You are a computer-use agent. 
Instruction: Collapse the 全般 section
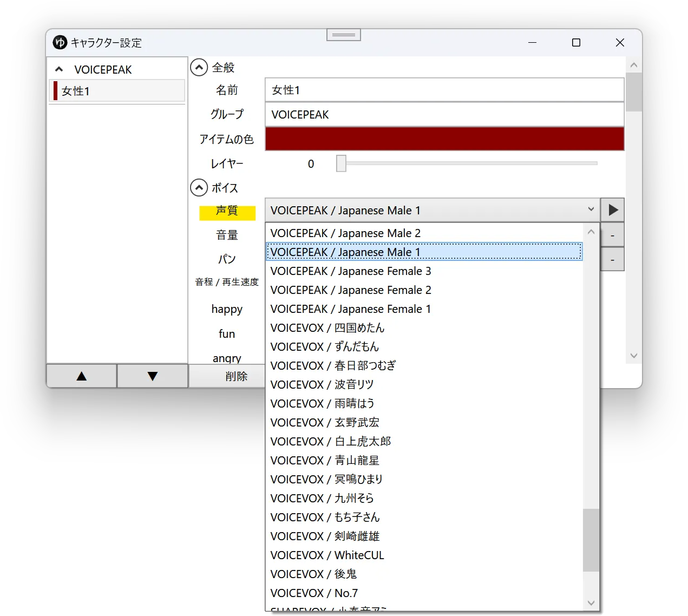coord(199,67)
